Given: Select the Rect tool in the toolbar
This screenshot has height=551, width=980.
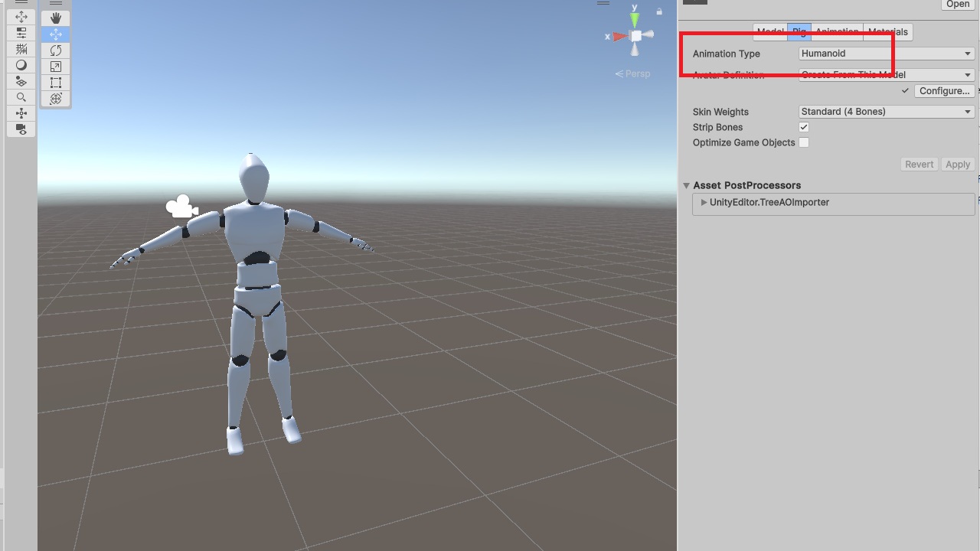Looking at the screenshot, I should click(x=55, y=82).
